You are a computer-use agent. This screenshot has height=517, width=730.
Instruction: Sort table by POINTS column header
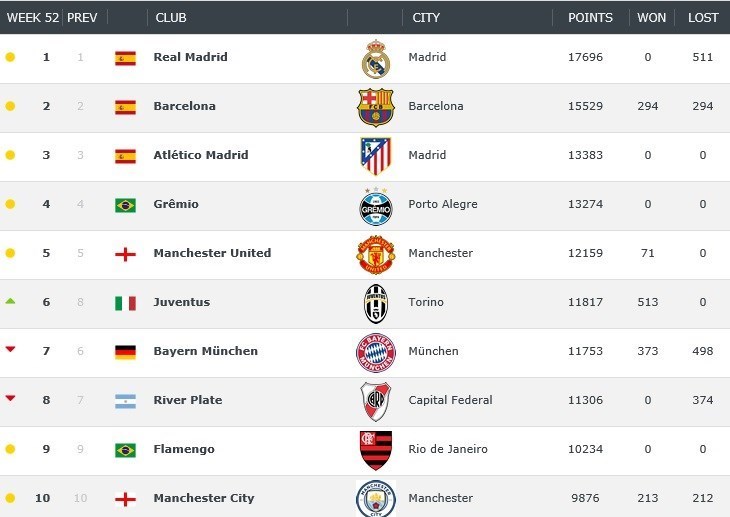pos(590,18)
